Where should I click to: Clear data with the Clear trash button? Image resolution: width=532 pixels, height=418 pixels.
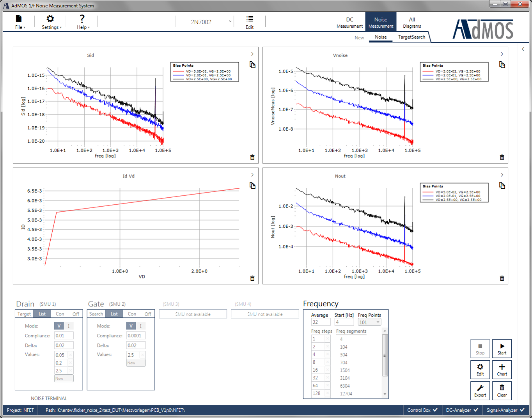[502, 391]
